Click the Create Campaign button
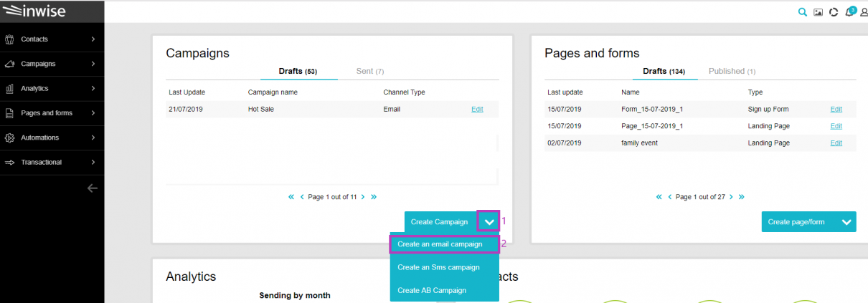 pyautogui.click(x=440, y=221)
